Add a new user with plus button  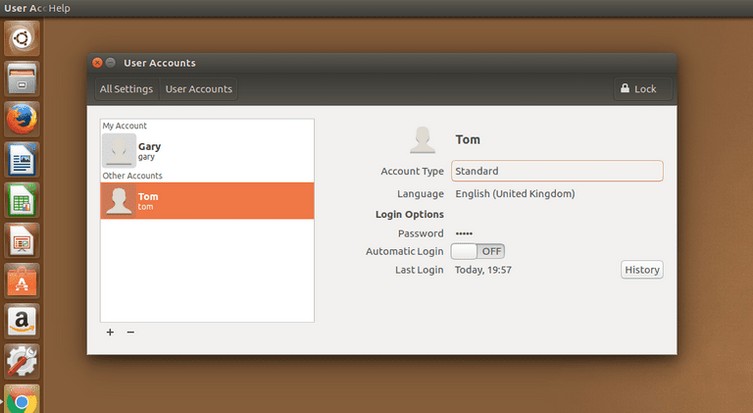click(x=110, y=332)
